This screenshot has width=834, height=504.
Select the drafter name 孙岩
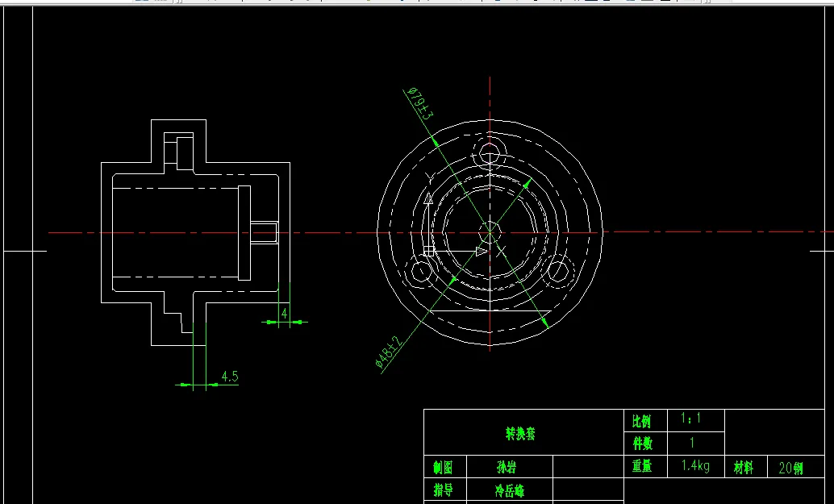click(x=506, y=468)
